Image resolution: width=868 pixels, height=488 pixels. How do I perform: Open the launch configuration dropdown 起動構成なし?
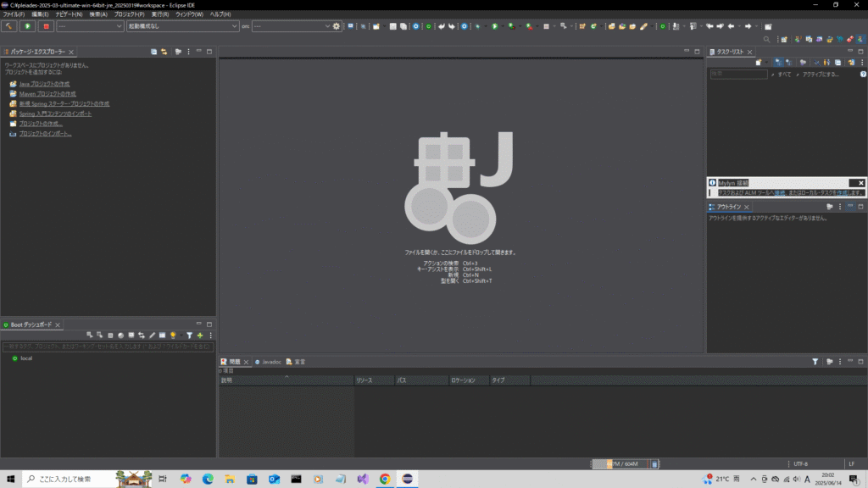pyautogui.click(x=183, y=26)
